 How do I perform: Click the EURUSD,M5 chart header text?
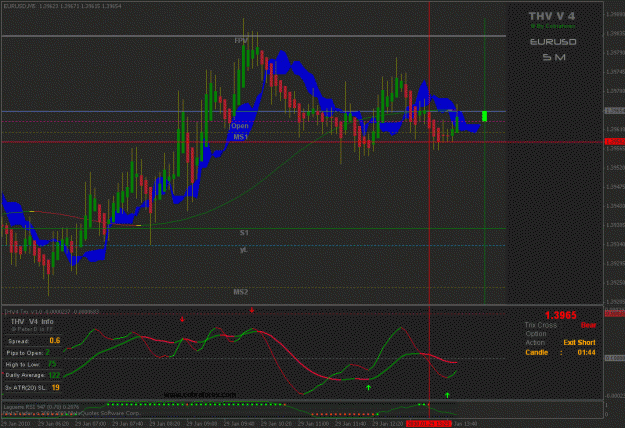(x=63, y=6)
